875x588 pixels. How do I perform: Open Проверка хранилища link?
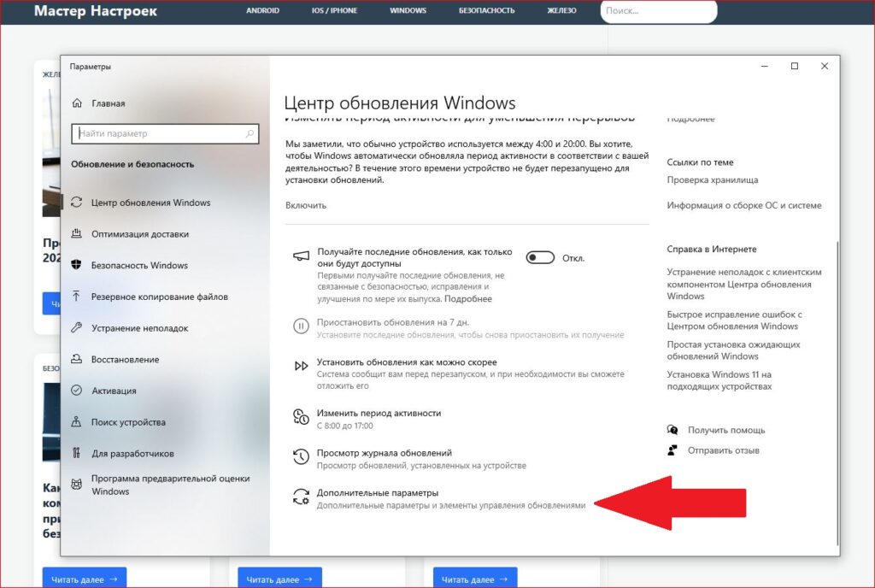(713, 179)
